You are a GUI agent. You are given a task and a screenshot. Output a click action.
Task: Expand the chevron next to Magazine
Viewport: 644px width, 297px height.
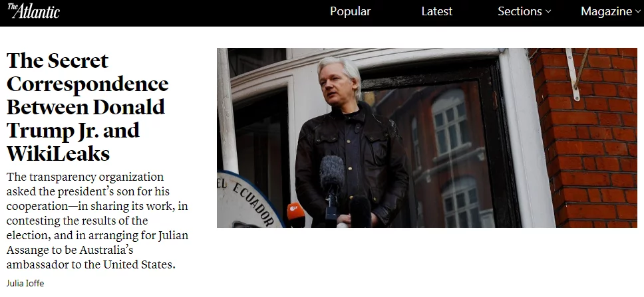tap(637, 12)
